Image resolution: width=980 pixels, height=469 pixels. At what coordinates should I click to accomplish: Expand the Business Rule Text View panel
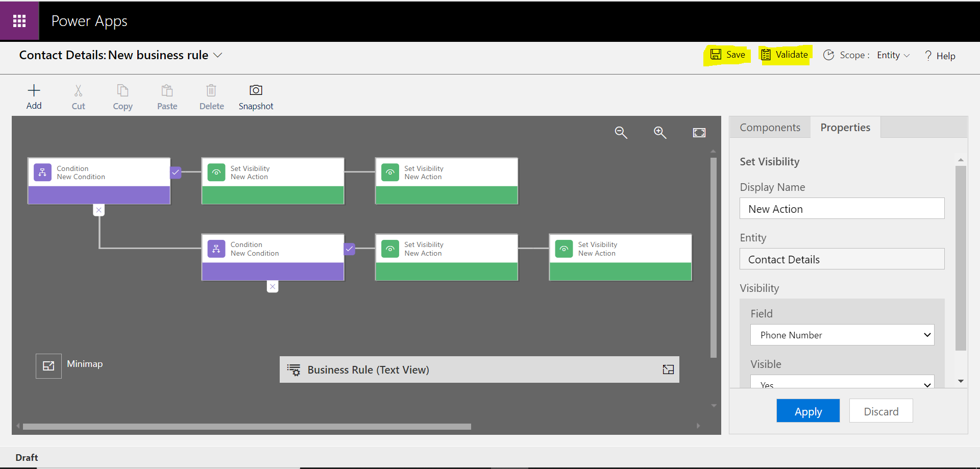(668, 369)
